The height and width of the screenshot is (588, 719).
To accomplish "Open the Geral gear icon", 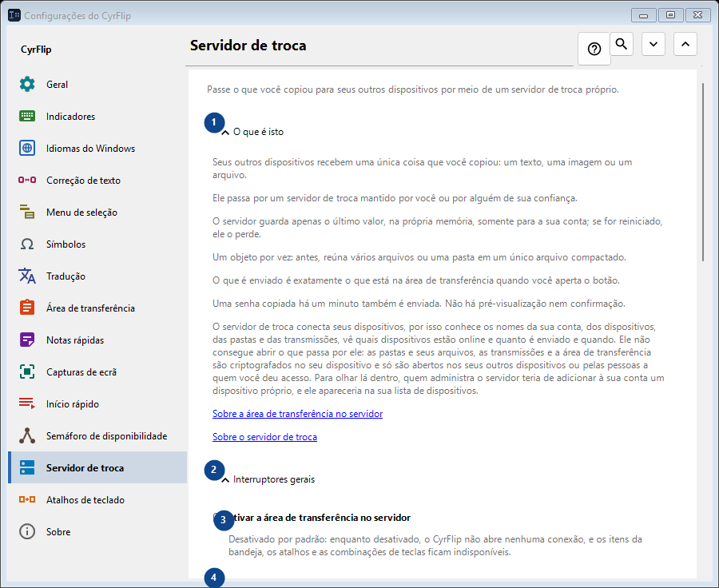I will coord(27,84).
